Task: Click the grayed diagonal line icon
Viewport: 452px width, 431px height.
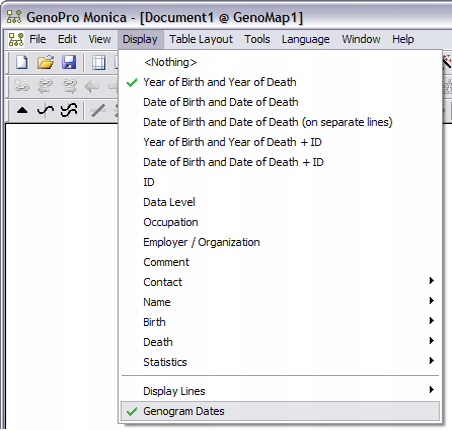Action: coord(98,110)
